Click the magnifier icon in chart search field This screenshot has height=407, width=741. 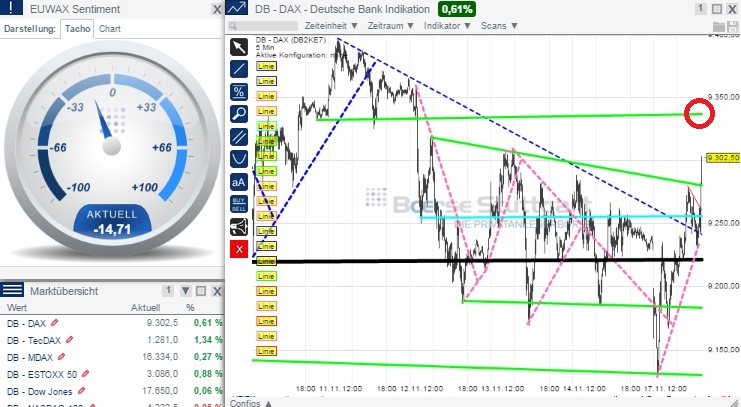point(233,26)
